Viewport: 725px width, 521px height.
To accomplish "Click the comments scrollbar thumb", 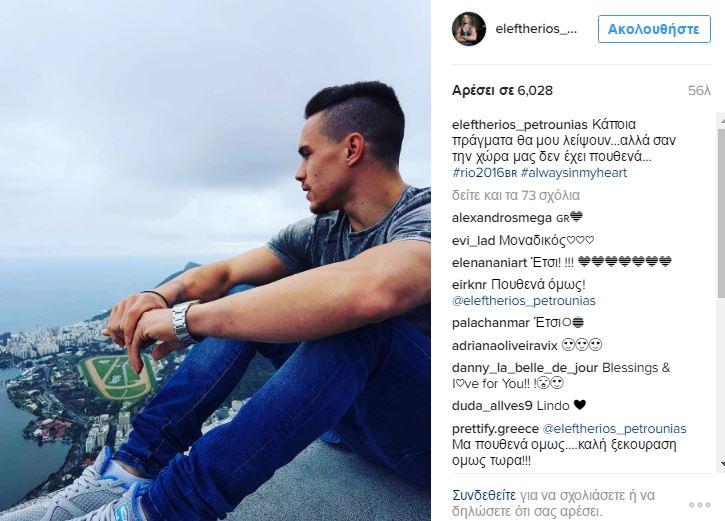I will tap(722, 212).
